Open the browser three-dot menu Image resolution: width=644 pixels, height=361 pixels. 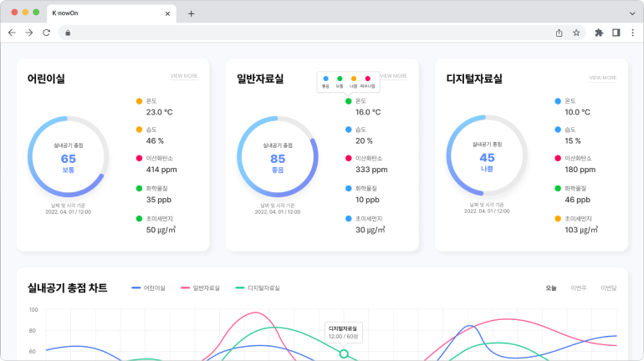click(x=632, y=33)
